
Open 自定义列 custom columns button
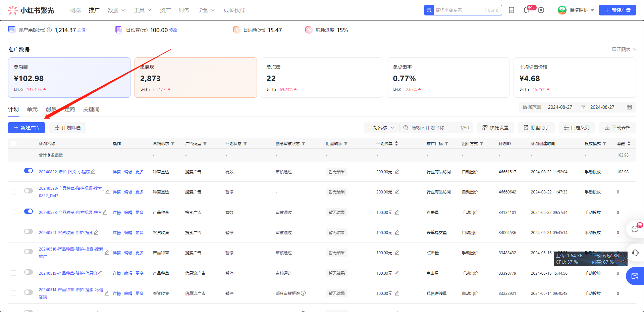pyautogui.click(x=577, y=128)
